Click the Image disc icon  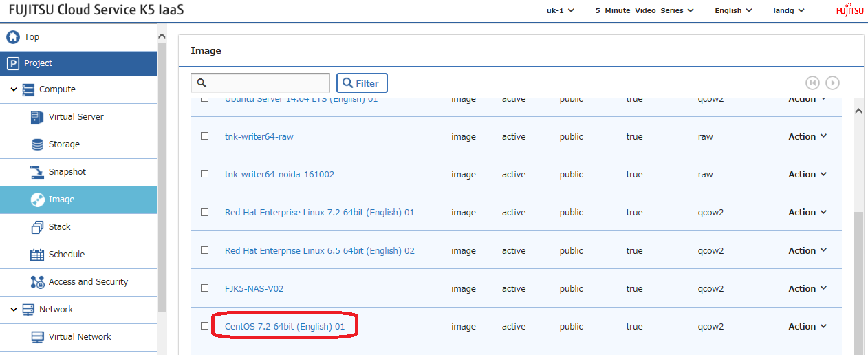(x=37, y=200)
